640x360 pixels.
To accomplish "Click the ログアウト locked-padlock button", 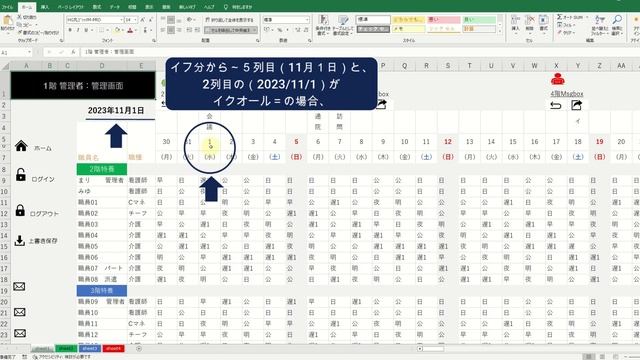I will coord(20,210).
